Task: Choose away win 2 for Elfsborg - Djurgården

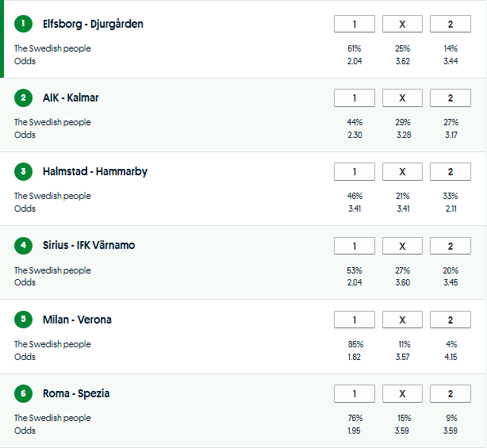Action: 450,25
